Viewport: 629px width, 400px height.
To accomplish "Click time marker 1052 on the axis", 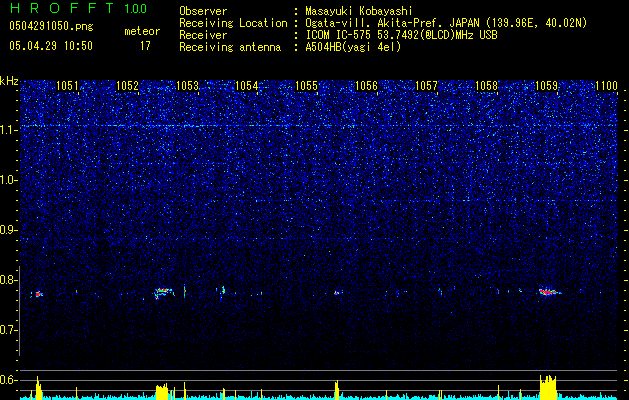I will [127, 85].
